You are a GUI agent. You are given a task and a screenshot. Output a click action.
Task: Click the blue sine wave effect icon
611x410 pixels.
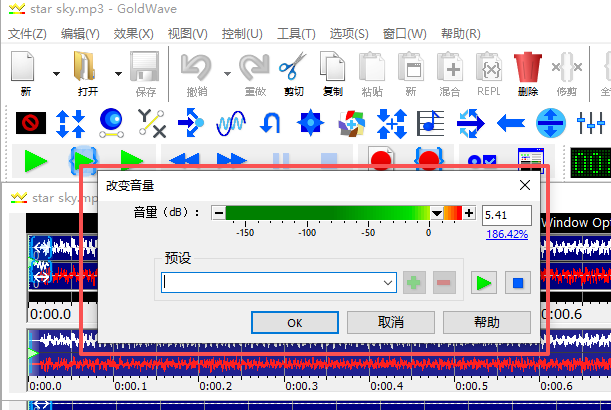pyautogui.click(x=231, y=124)
